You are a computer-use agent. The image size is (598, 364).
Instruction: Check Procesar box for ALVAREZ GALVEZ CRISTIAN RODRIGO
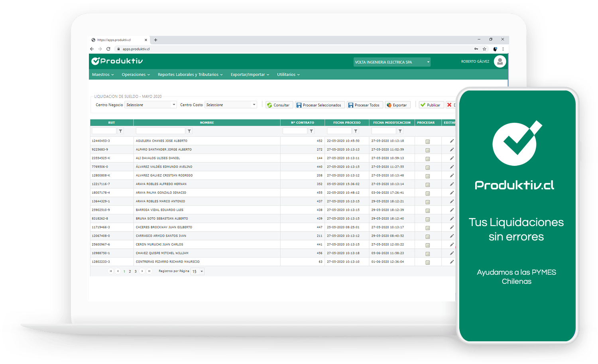(428, 176)
